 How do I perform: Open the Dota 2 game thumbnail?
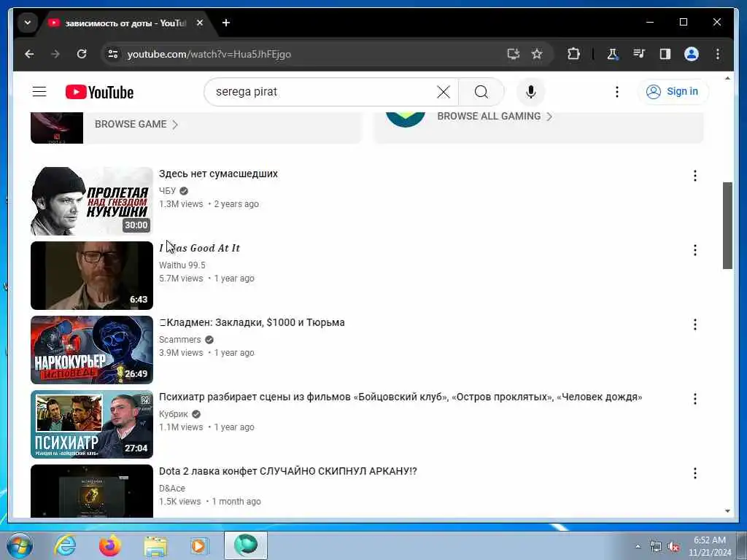point(57,128)
